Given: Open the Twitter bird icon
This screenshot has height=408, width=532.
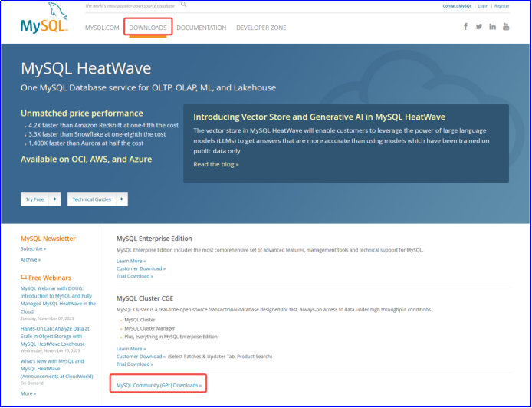Looking at the screenshot, I should (479, 27).
